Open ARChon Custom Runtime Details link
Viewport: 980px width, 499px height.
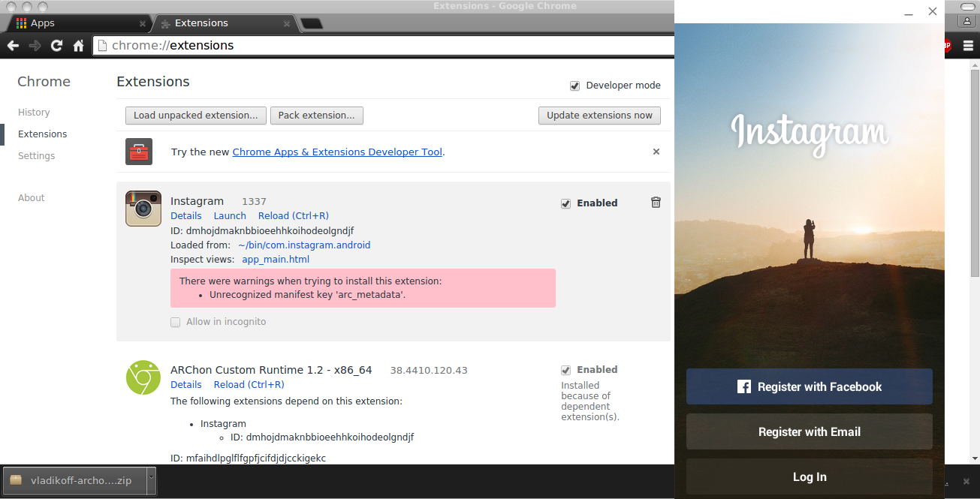186,385
